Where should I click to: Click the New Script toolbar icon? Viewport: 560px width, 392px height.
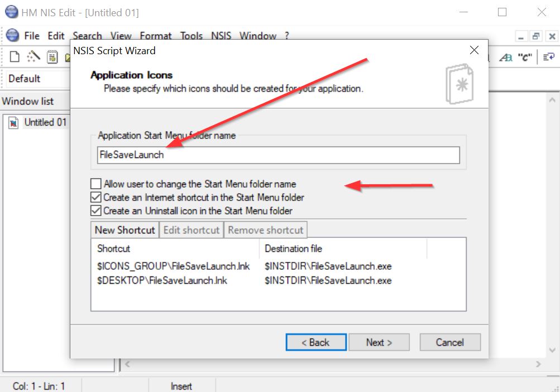pyautogui.click(x=15, y=56)
